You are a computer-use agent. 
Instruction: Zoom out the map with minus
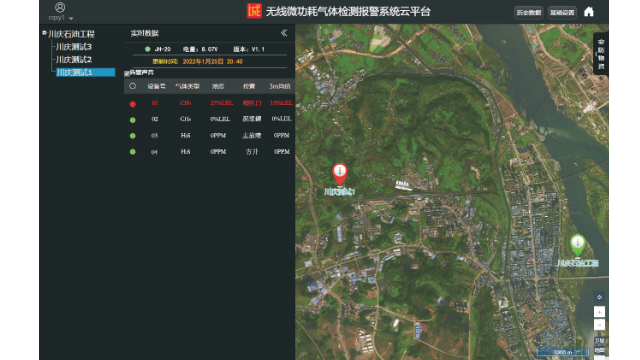(x=599, y=325)
